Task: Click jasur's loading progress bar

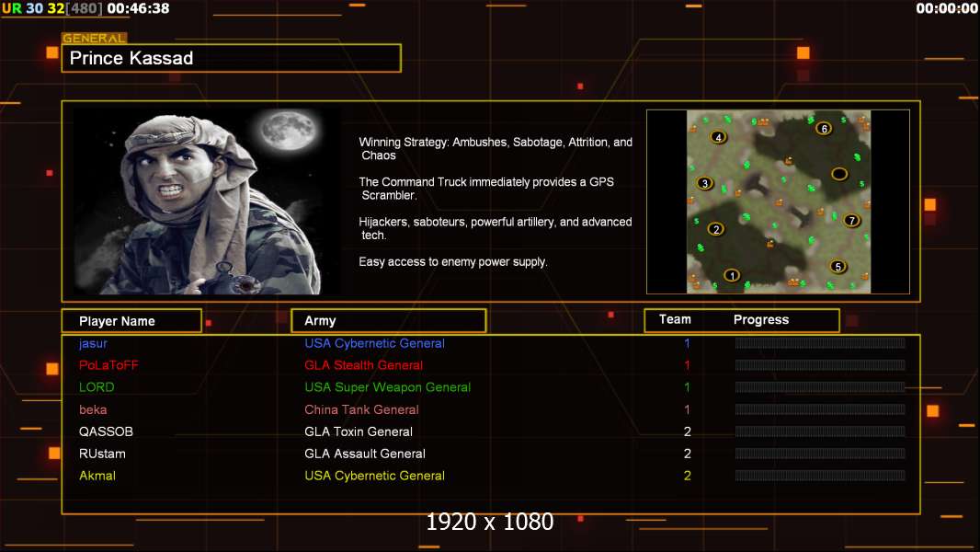Action: tap(820, 342)
